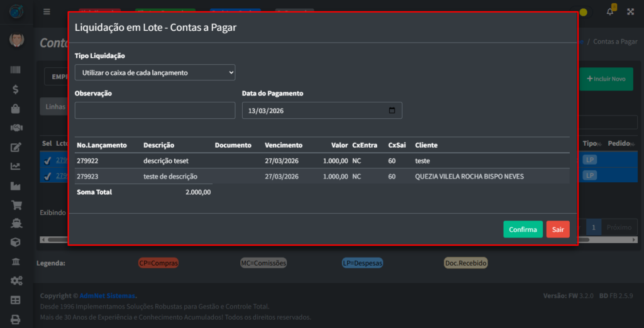
Task: Open the dollar sign finance menu
Action: (x=16, y=89)
